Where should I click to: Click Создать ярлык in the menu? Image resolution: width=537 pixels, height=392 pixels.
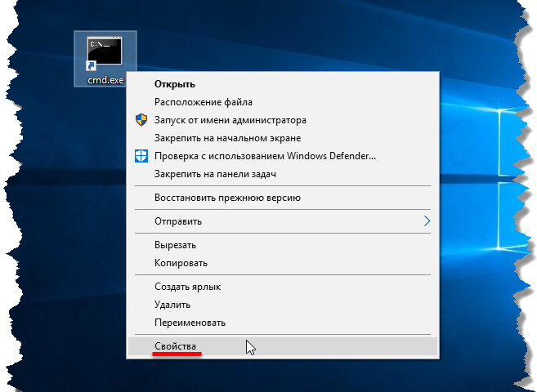point(283,287)
